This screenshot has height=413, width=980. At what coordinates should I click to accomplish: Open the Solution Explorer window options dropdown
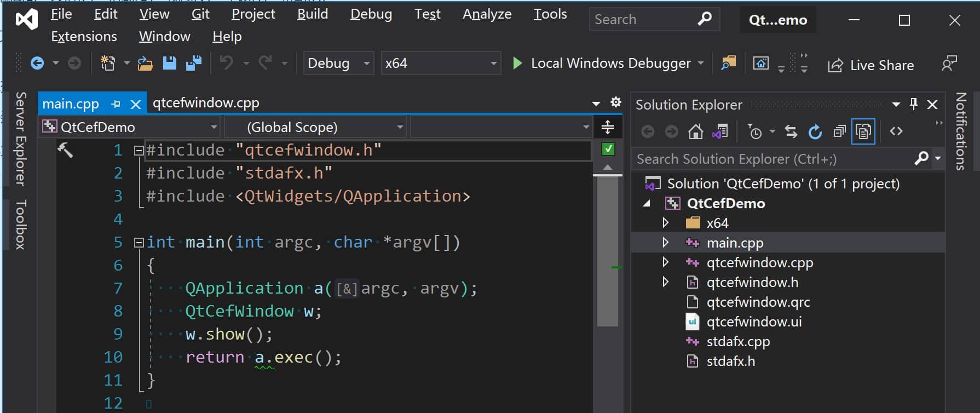click(x=896, y=104)
